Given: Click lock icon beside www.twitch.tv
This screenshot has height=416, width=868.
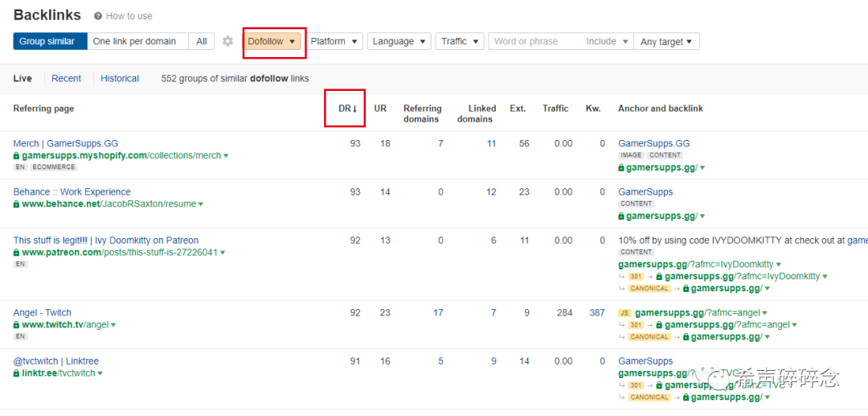Looking at the screenshot, I should (x=17, y=324).
